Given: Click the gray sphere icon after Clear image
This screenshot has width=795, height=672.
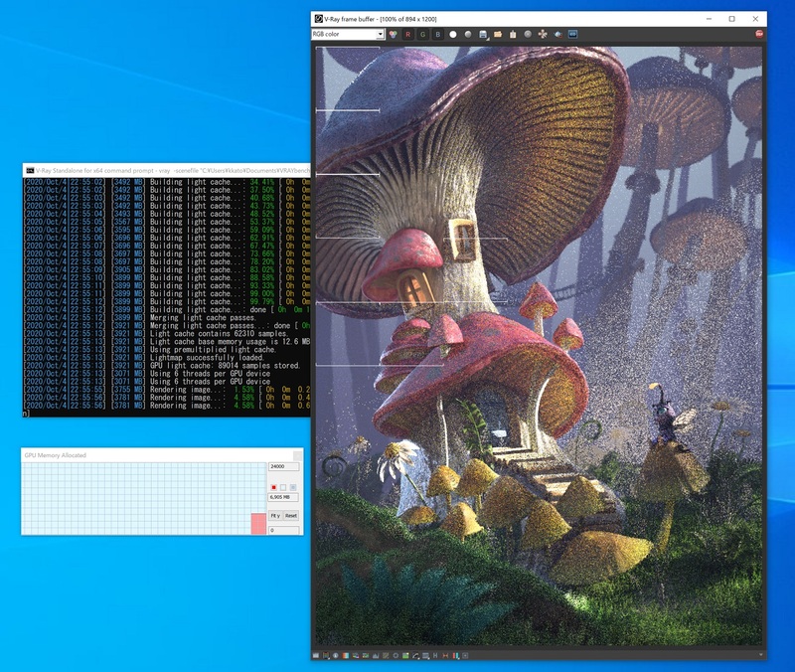Looking at the screenshot, I should [x=528, y=34].
